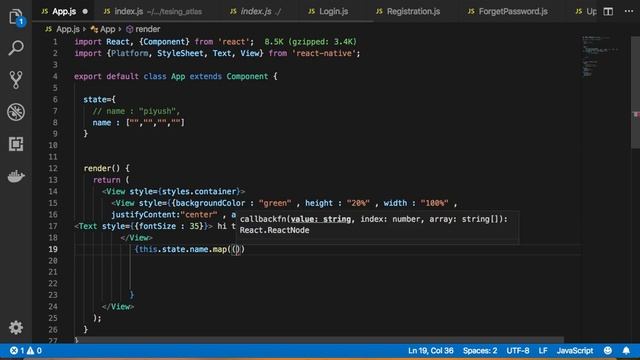Split the editor to the right
This screenshot has height=360, width=640.
click(x=608, y=11)
